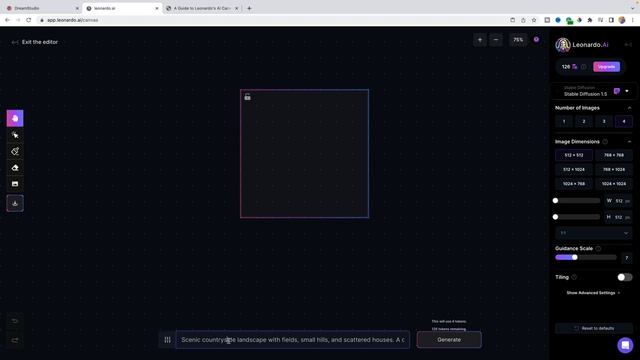
Task: Open prompt settings icon left of prompt
Action: click(167, 340)
